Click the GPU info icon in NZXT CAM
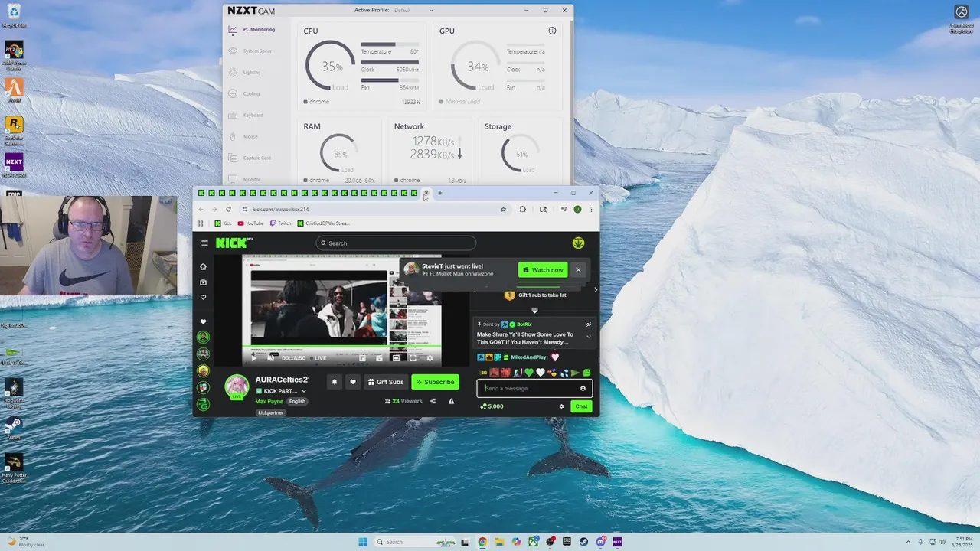The height and width of the screenshot is (551, 980). [x=552, y=31]
